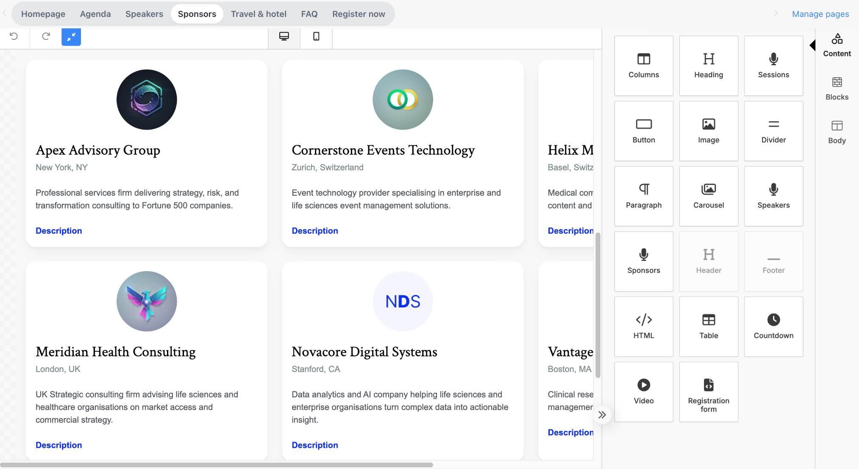Go to the Homepage page tab

coord(43,14)
